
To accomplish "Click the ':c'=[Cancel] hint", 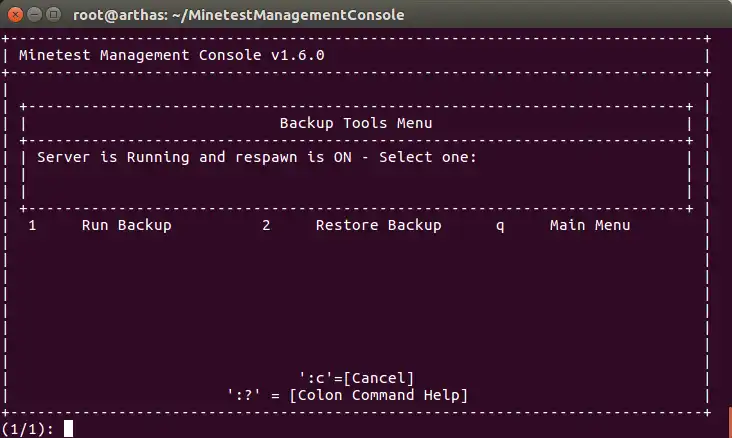I will tap(357, 378).
